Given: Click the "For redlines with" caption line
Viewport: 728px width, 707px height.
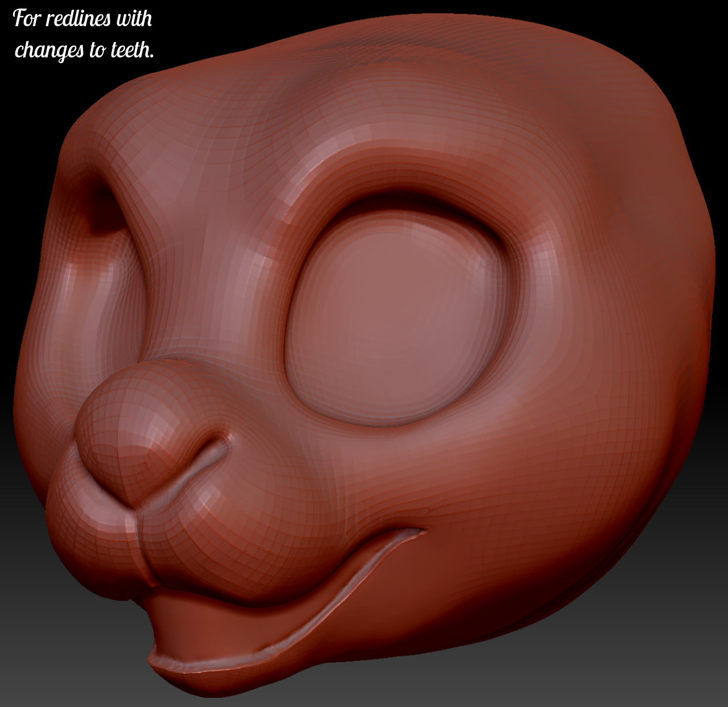Looking at the screenshot, I should tap(82, 19).
